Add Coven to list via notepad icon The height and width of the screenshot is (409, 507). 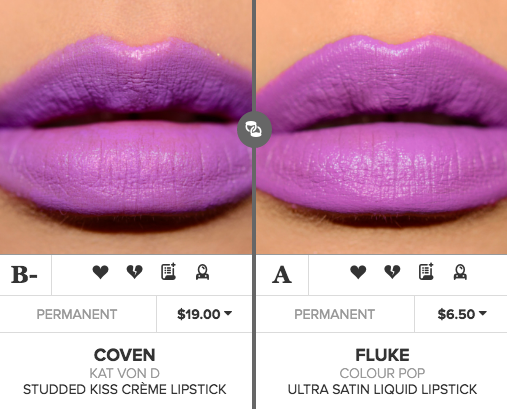pyautogui.click(x=169, y=272)
